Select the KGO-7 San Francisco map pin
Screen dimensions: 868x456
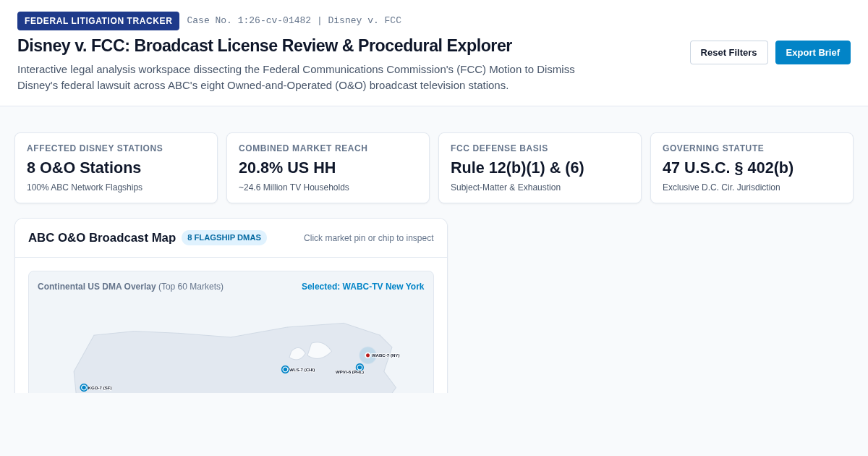pyautogui.click(x=84, y=387)
